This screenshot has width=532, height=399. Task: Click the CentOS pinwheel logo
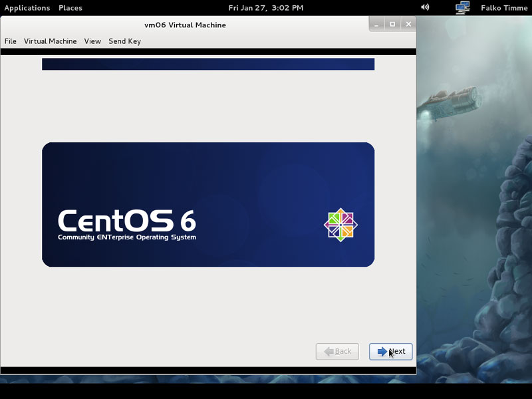[x=340, y=225]
